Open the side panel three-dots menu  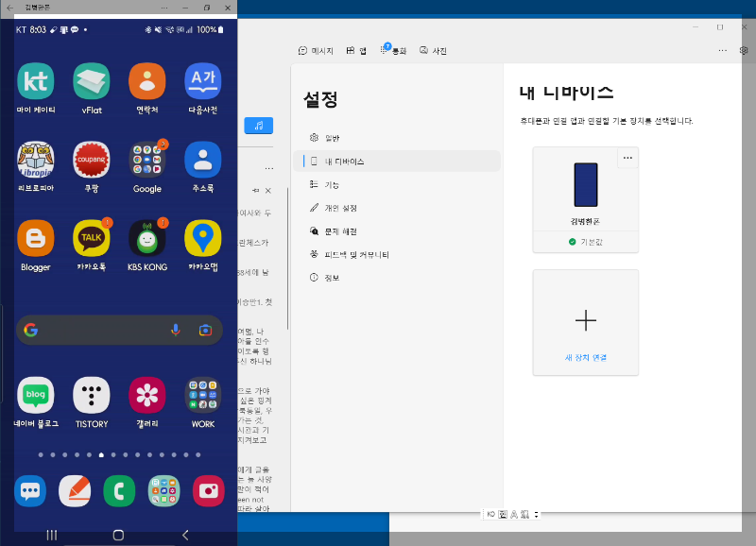point(269,168)
